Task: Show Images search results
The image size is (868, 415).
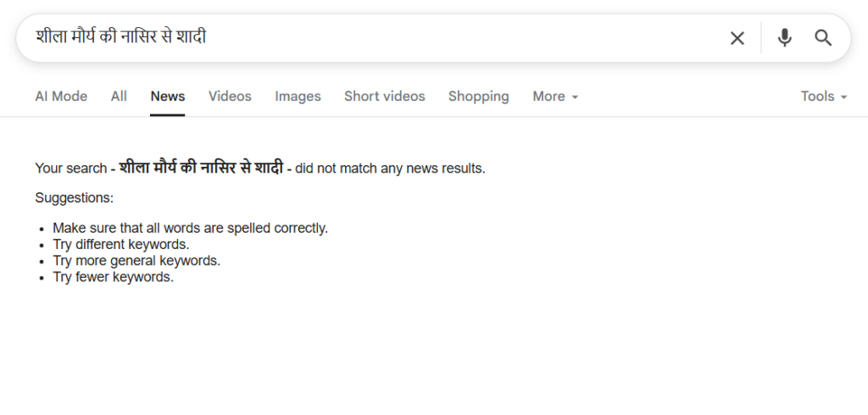Action: tap(298, 97)
